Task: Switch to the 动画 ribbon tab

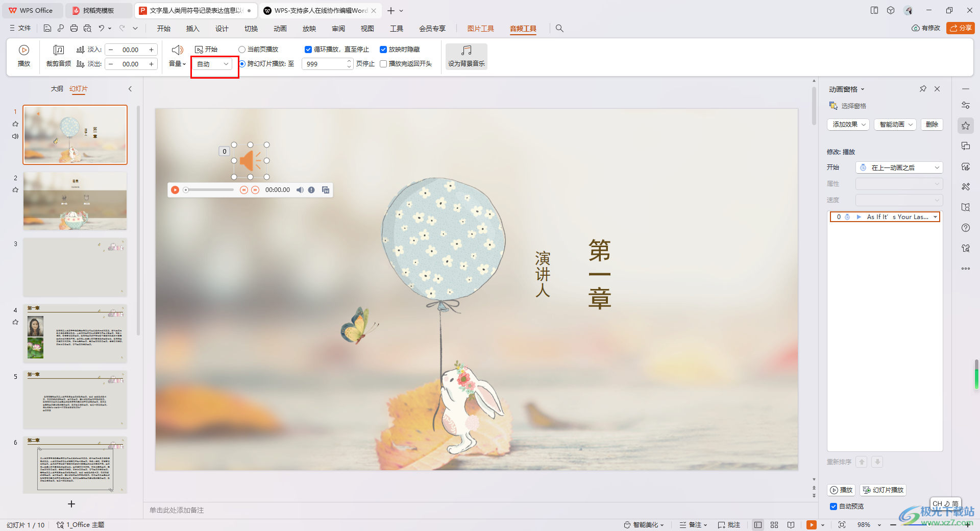Action: pos(280,29)
